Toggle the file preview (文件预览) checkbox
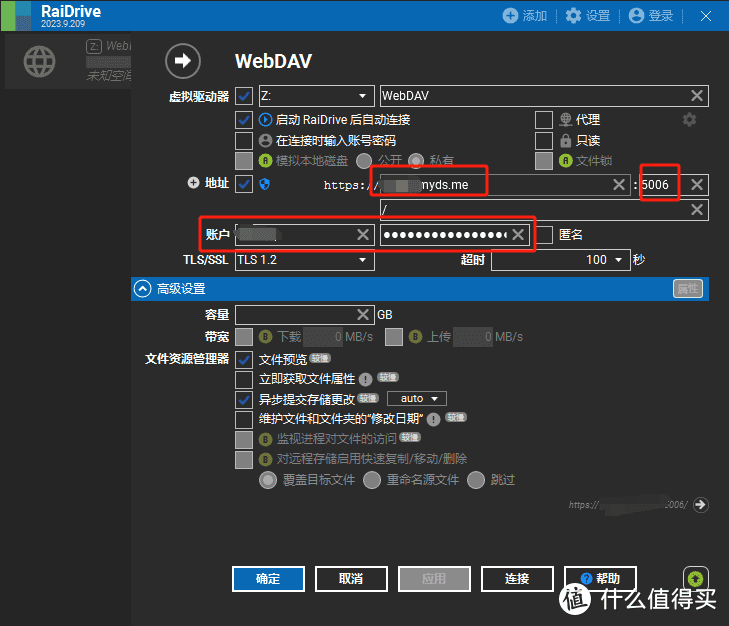The image size is (729, 626). coord(244,360)
